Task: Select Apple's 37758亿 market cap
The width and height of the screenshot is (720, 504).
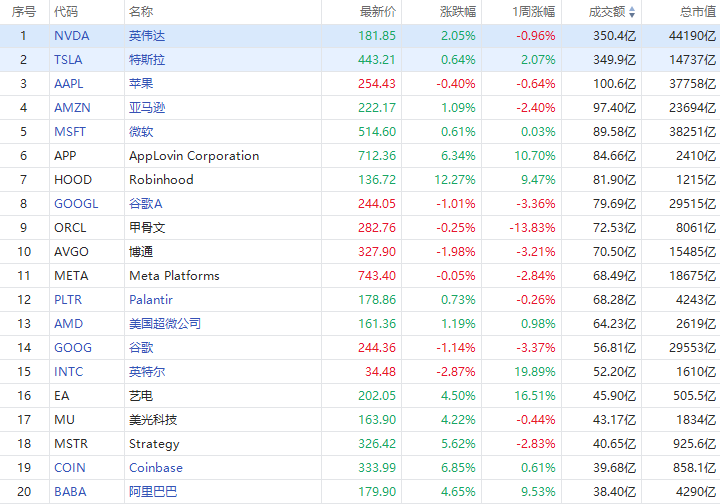Action: (x=692, y=84)
